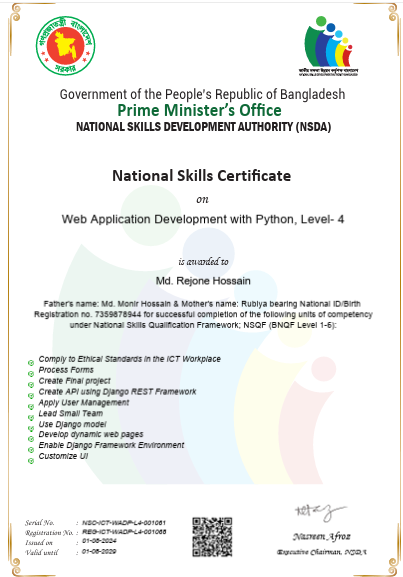Click the Bangladesh government round emblem
The height and width of the screenshot is (577, 403).
[66, 45]
